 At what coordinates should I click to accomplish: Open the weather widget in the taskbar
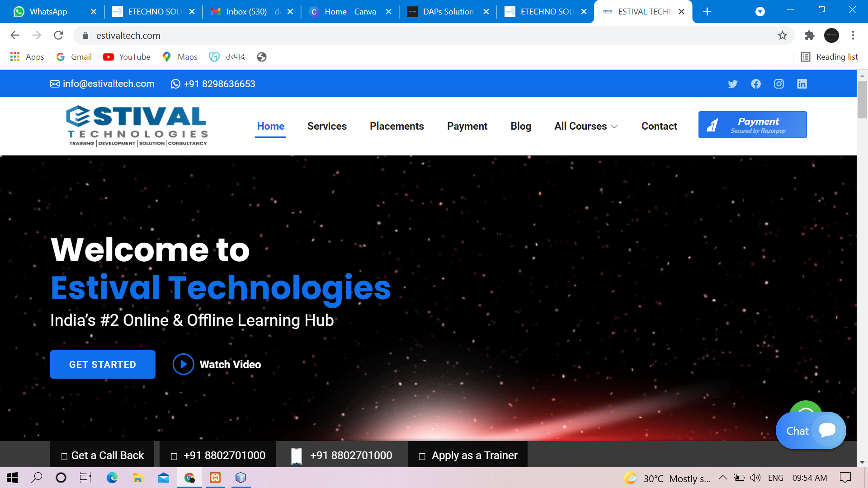coord(667,478)
